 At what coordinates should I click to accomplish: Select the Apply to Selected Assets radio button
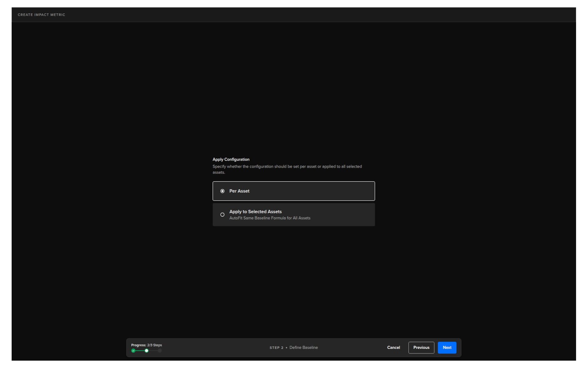(222, 215)
